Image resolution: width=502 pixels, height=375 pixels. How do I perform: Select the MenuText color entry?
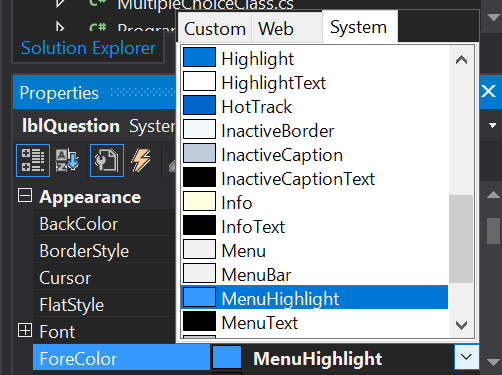(x=315, y=323)
